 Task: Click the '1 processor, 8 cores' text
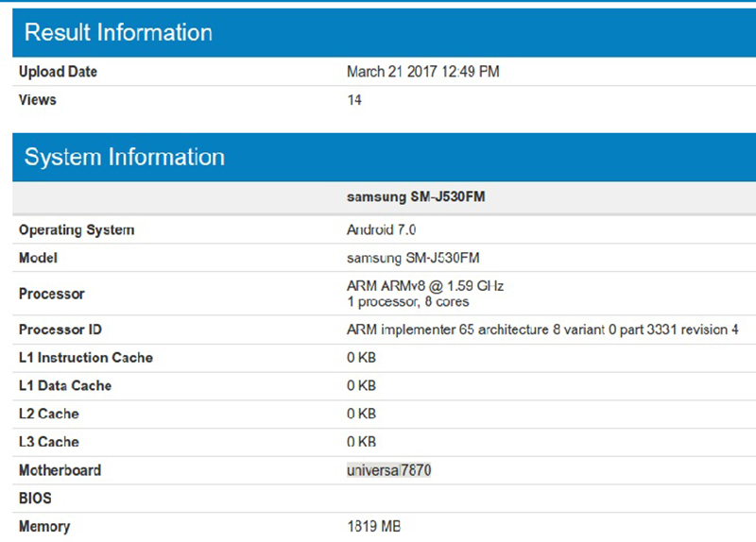pyautogui.click(x=408, y=302)
